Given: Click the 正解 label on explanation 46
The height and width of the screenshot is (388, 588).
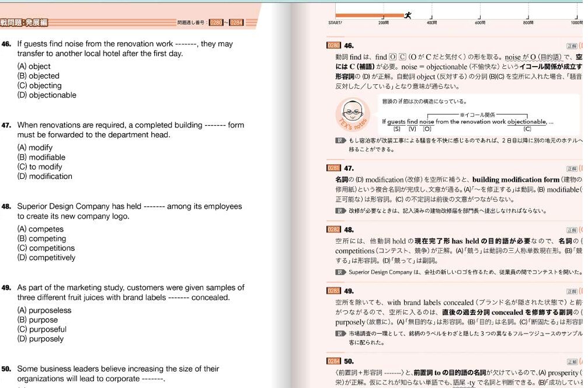Looking at the screenshot, I should click(x=572, y=46).
